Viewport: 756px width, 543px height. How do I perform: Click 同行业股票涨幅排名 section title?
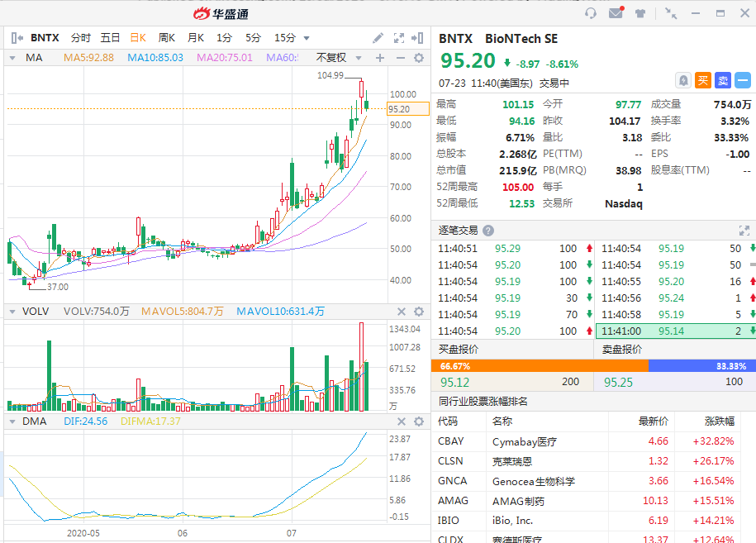point(483,401)
